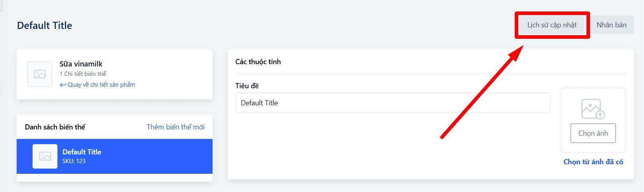Click the Tiêu đề field label

coord(247,86)
